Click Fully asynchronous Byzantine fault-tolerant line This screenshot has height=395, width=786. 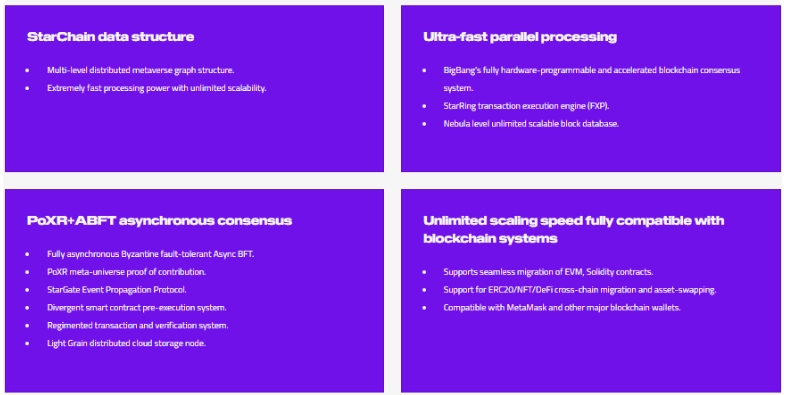[150, 254]
